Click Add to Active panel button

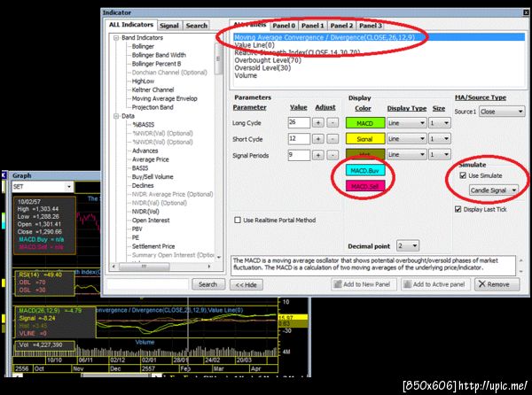[x=435, y=284]
